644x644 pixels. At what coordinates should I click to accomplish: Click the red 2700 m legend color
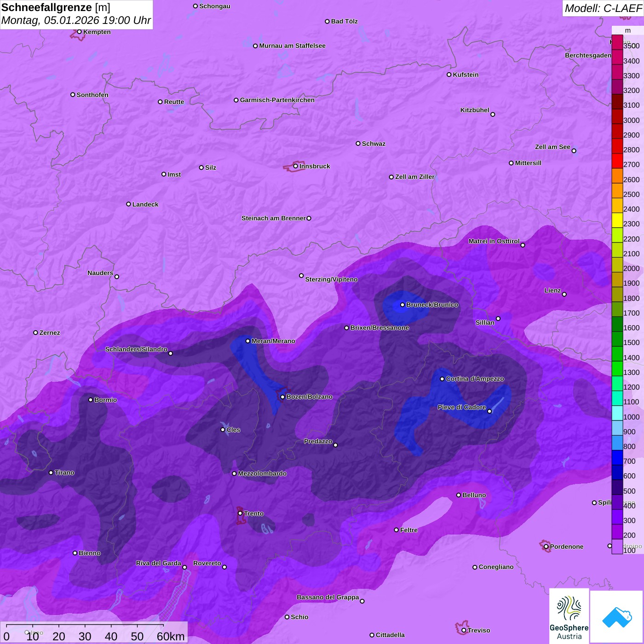point(617,161)
